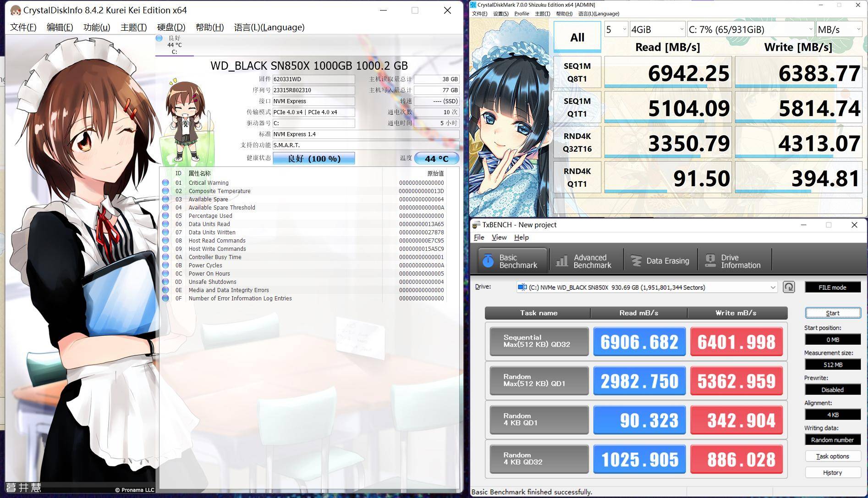Screen dimensions: 868x498
Task: Click the firmware field showing 620331WD
Action: [x=313, y=79]
